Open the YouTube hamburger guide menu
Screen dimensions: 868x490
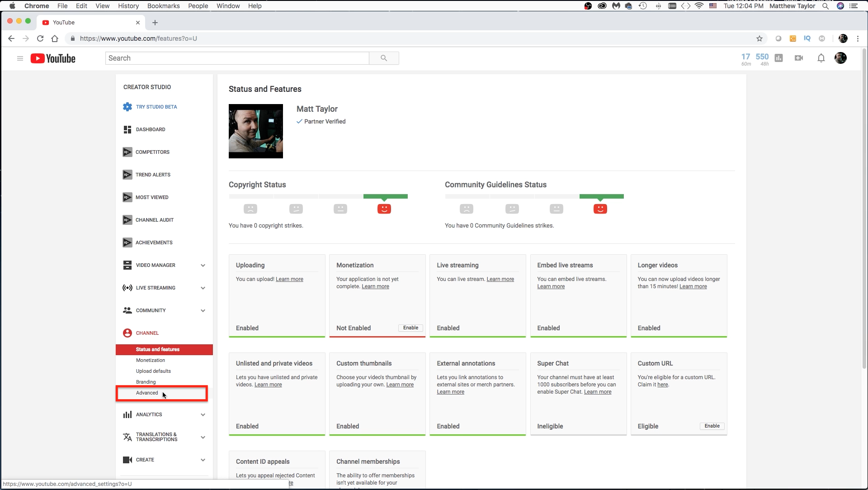[20, 58]
